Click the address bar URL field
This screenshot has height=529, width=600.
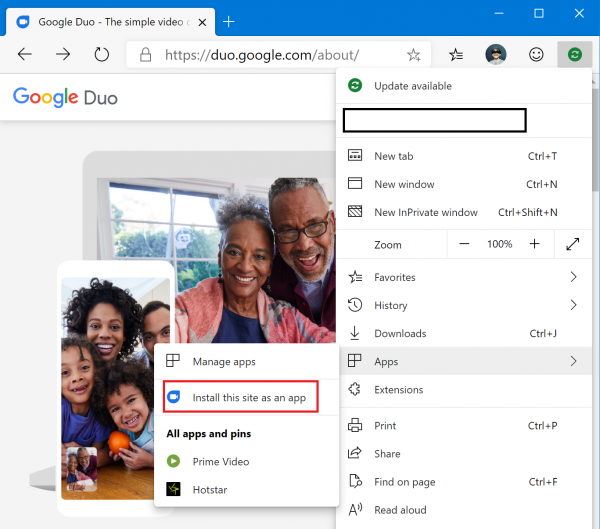pyautogui.click(x=270, y=55)
